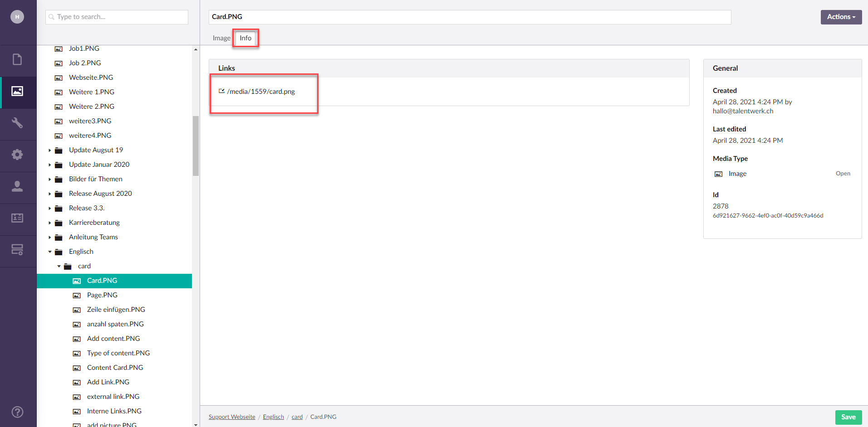Click the image icon next to Add Link.PNG

(x=77, y=383)
